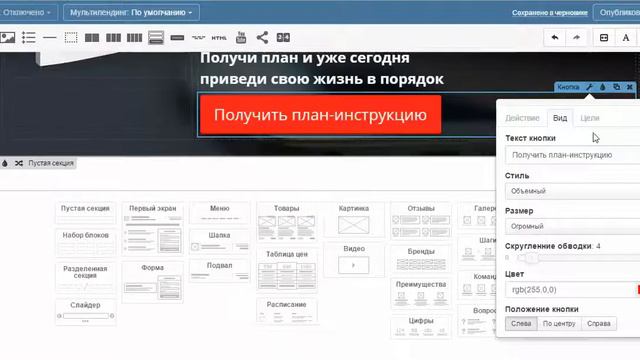Screen dimensions: 640x360
Task: Add the Картинка section template
Action: pyautogui.click(x=353, y=220)
